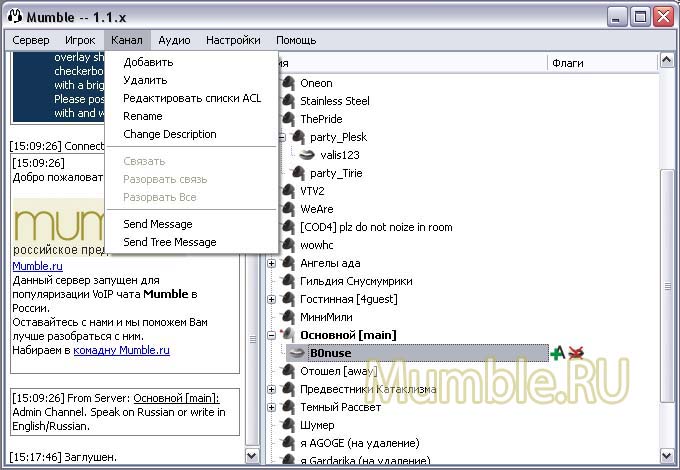Viewport: 680px width, 470px height.
Task: Click the green plus flag icon for B0nuse
Action: [557, 352]
